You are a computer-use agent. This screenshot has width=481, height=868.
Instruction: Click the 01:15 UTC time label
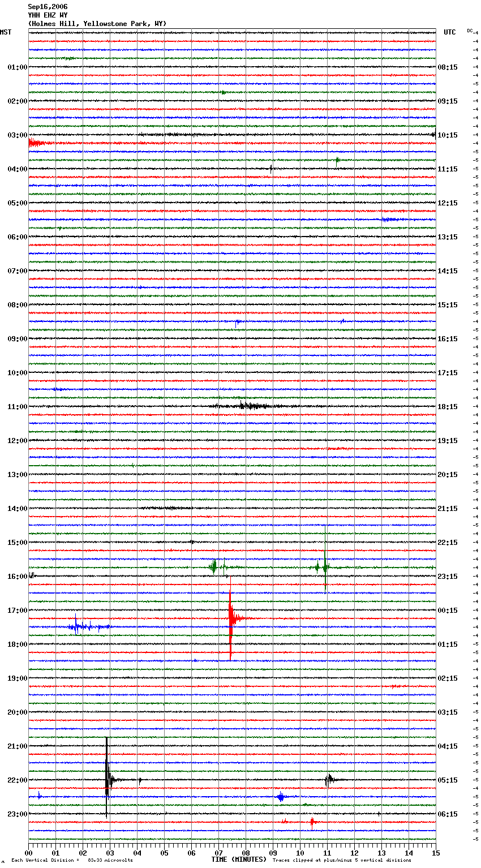pyautogui.click(x=448, y=644)
